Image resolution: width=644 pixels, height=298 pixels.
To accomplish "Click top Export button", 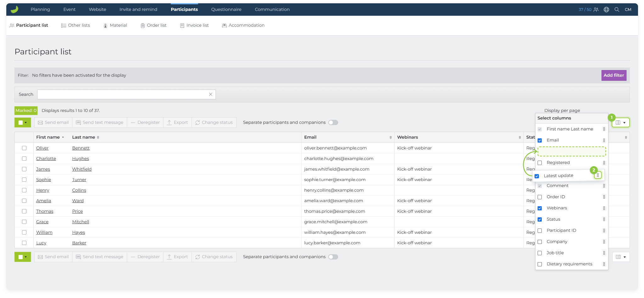I will (177, 123).
